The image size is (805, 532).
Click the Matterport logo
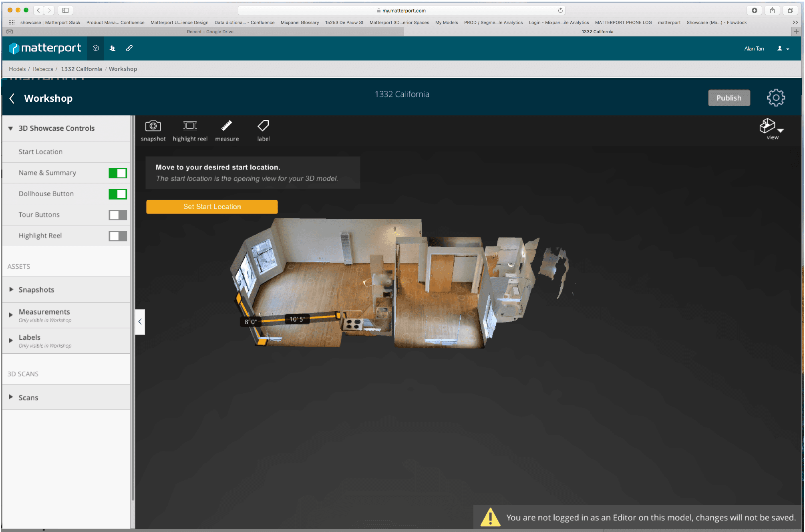click(x=45, y=48)
